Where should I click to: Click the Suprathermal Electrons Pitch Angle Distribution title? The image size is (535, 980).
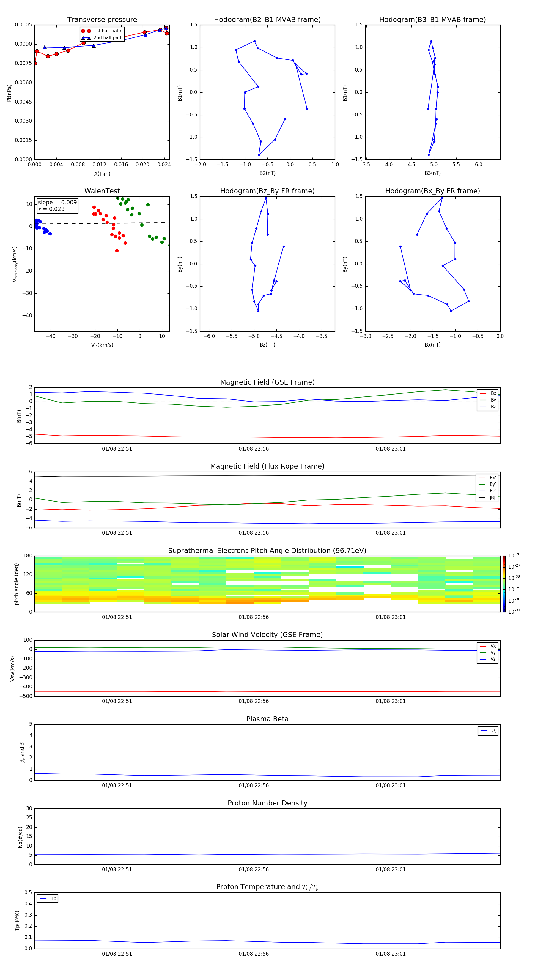[x=267, y=551]
